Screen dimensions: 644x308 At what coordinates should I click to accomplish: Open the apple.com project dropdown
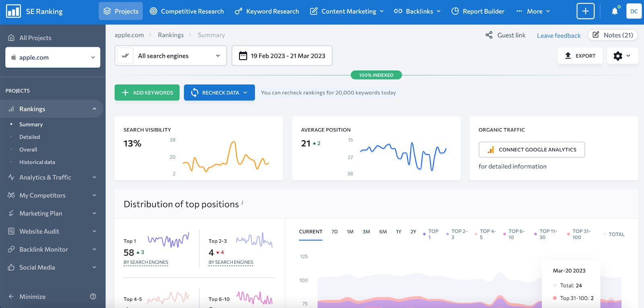click(x=53, y=57)
